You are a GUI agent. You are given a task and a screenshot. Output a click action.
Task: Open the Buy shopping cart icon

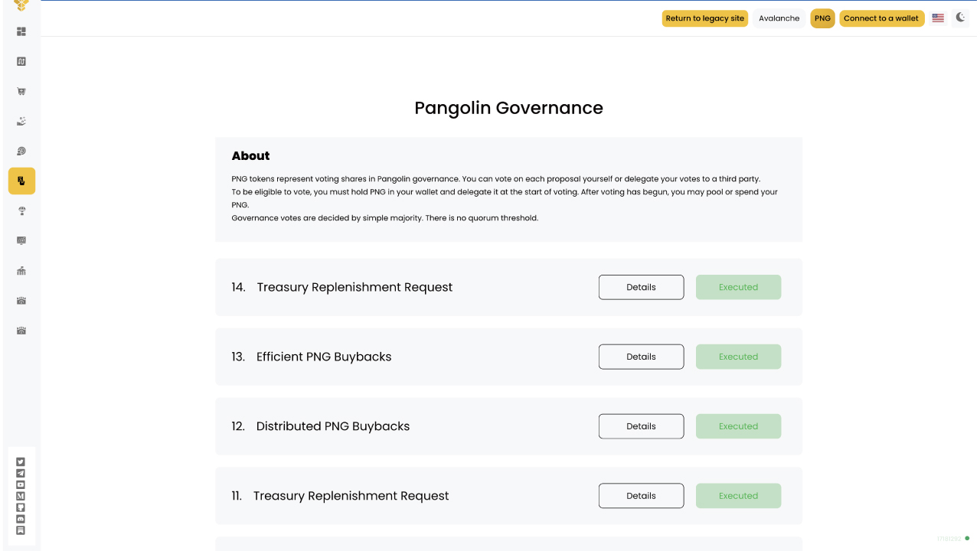pos(21,91)
